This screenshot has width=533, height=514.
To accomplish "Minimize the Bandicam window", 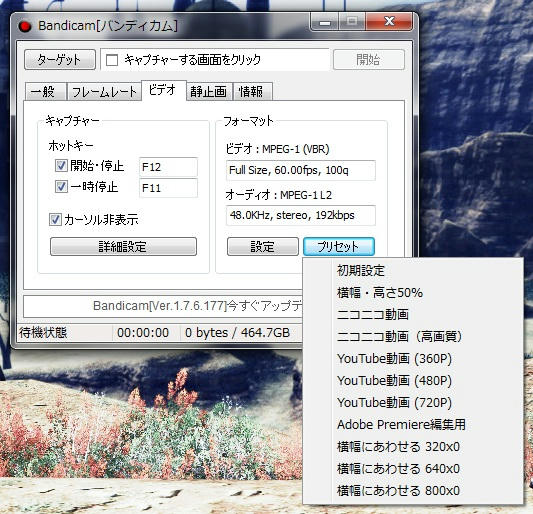I will (325, 22).
